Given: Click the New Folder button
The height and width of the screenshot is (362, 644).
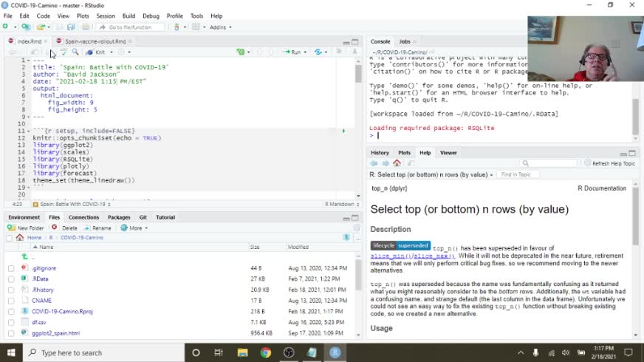Looking at the screenshot, I should coord(25,228).
